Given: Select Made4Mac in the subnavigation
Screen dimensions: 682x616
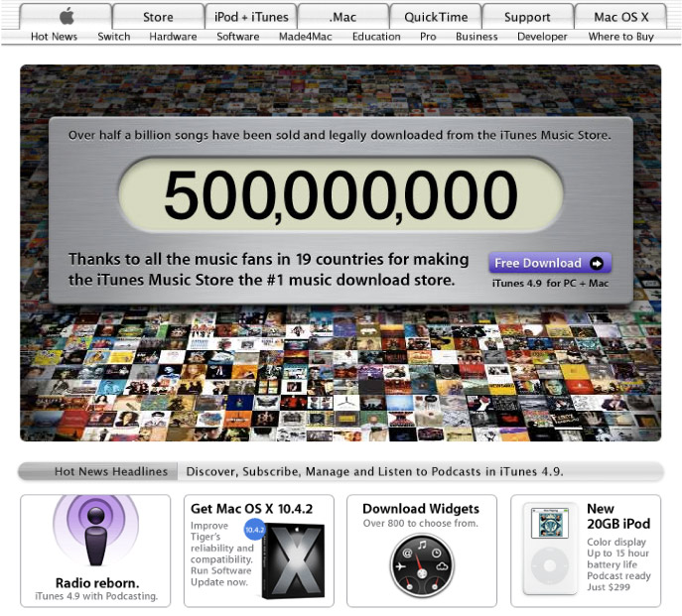Looking at the screenshot, I should click(x=306, y=37).
